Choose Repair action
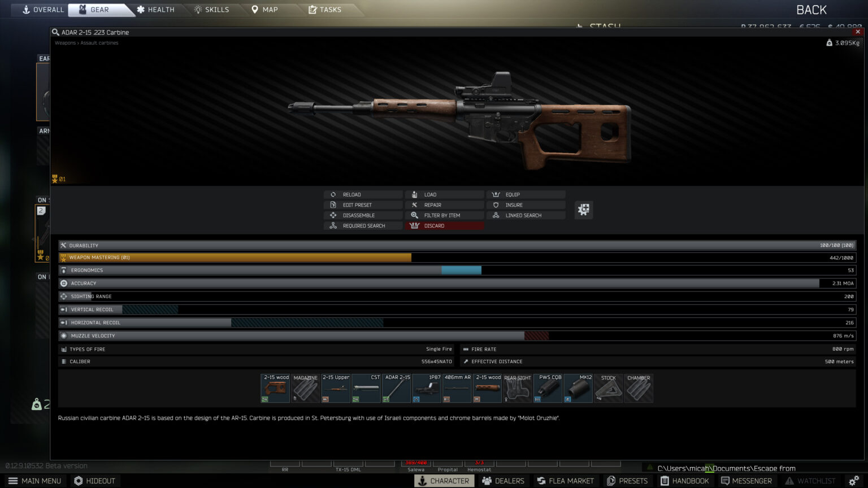The width and height of the screenshot is (868, 488). pyautogui.click(x=445, y=205)
